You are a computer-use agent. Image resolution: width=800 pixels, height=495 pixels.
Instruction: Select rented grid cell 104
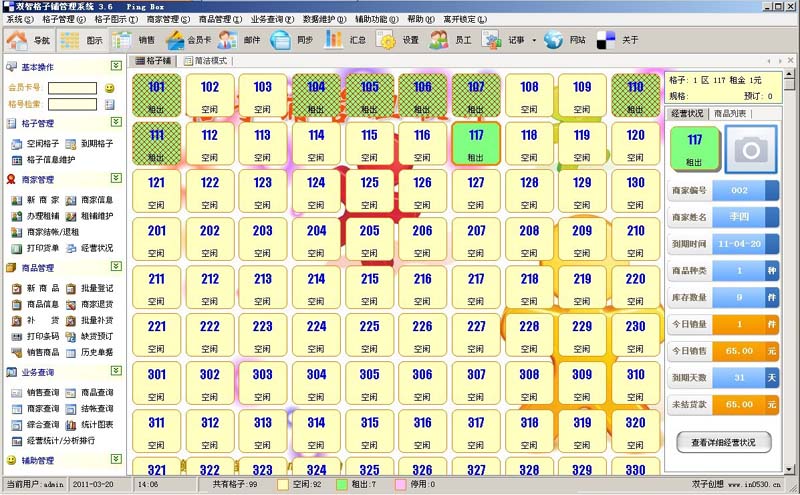click(x=316, y=95)
